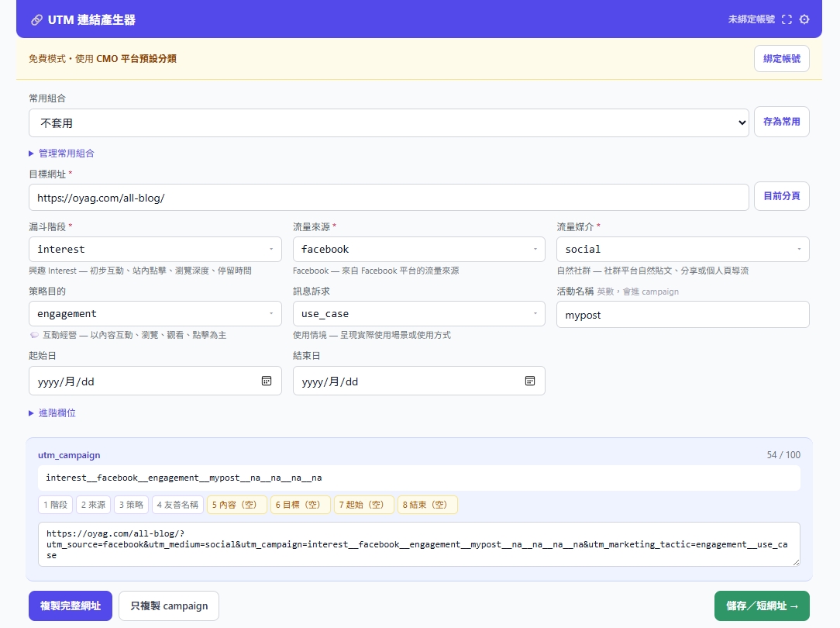Open the 結束日 calendar picker icon
This screenshot has height=628, width=840.
pyautogui.click(x=530, y=381)
